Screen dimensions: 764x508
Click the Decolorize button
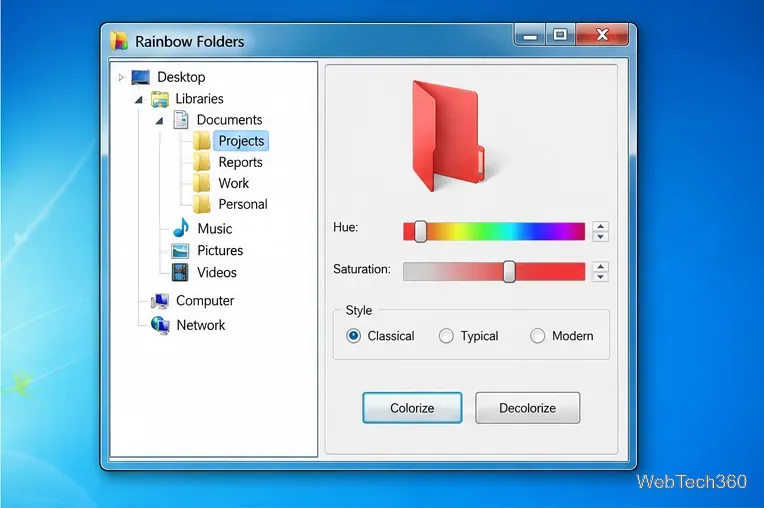click(528, 408)
